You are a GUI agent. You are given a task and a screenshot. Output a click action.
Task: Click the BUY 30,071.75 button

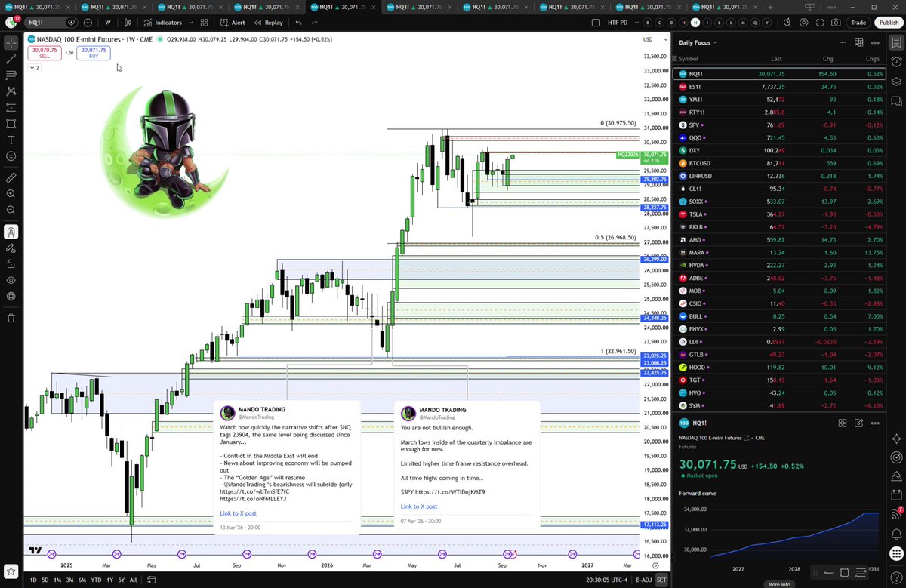click(x=94, y=53)
